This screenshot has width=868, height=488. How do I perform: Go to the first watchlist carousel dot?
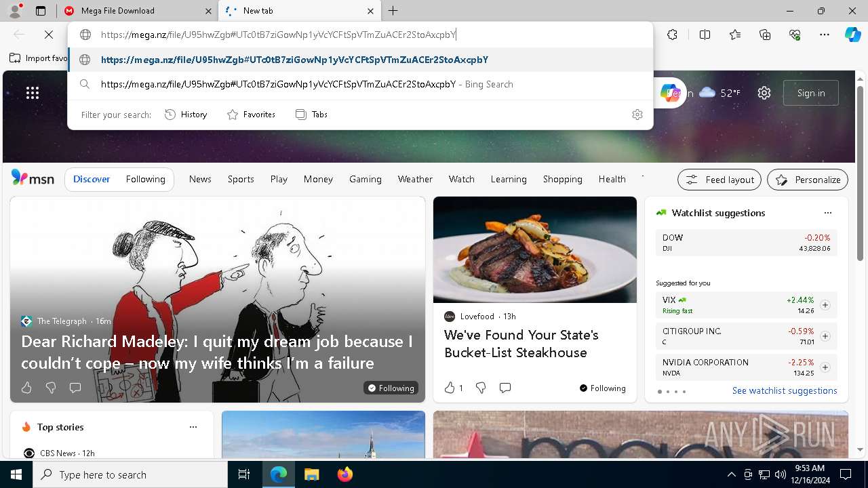(x=660, y=391)
